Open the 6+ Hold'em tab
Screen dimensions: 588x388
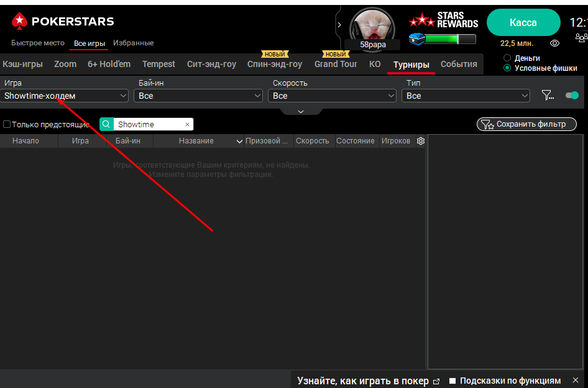click(x=109, y=64)
